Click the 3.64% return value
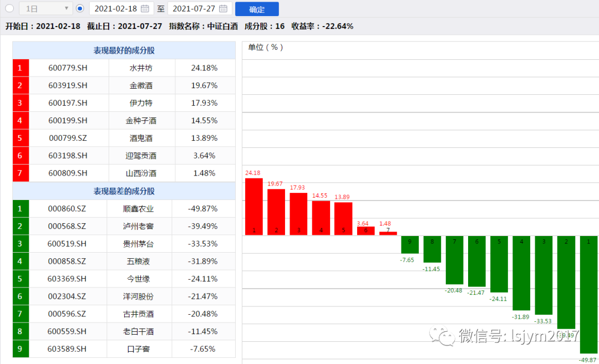The width and height of the screenshot is (599, 364). tap(204, 156)
